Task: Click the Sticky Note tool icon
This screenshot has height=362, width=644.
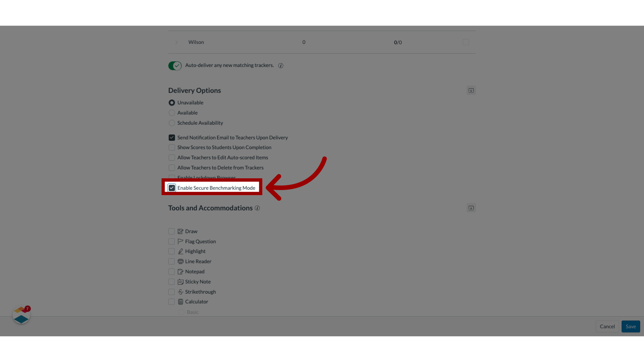Action: pos(180,282)
